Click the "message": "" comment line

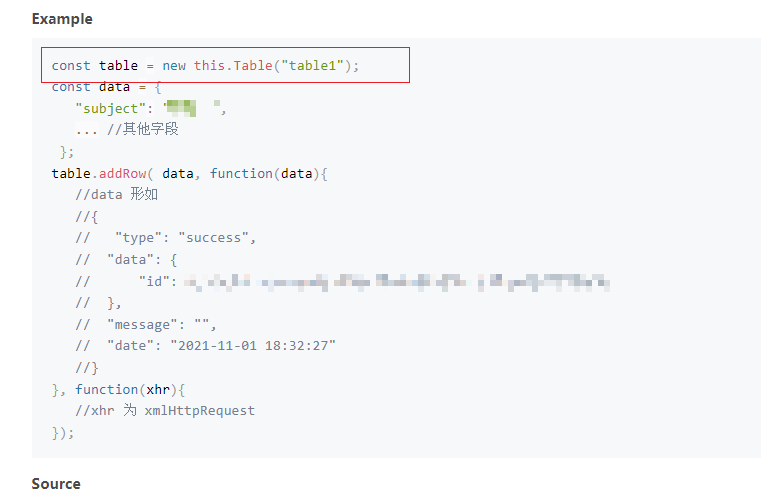(x=146, y=325)
